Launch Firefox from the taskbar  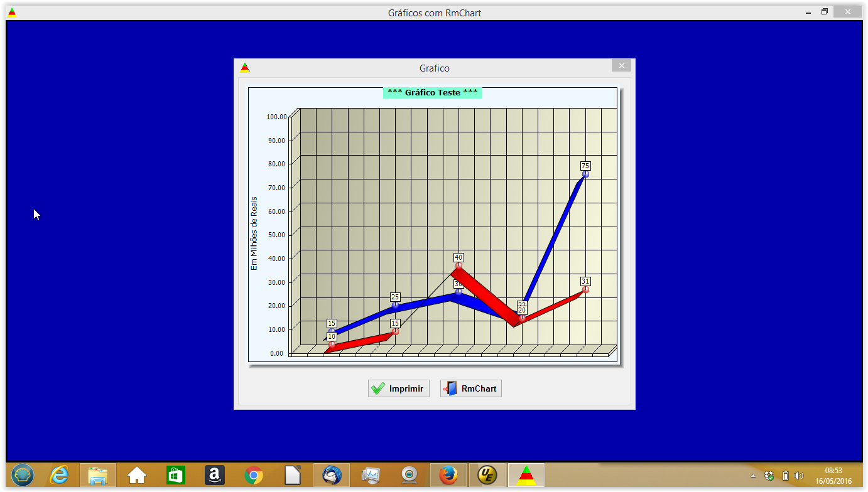point(448,476)
